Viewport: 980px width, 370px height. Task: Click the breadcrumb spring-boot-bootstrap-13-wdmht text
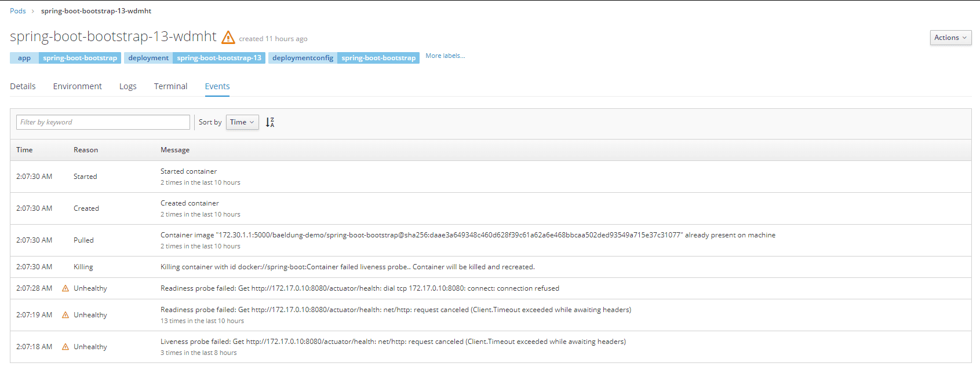96,11
